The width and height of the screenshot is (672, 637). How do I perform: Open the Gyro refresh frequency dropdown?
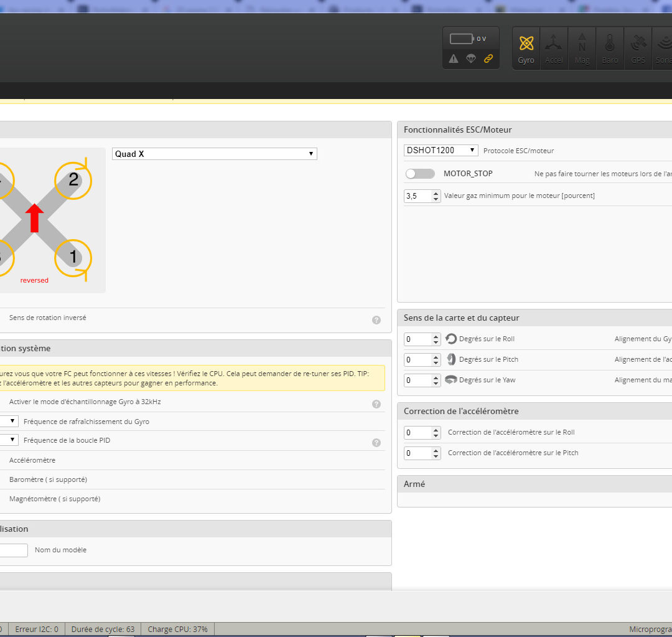pyautogui.click(x=9, y=421)
